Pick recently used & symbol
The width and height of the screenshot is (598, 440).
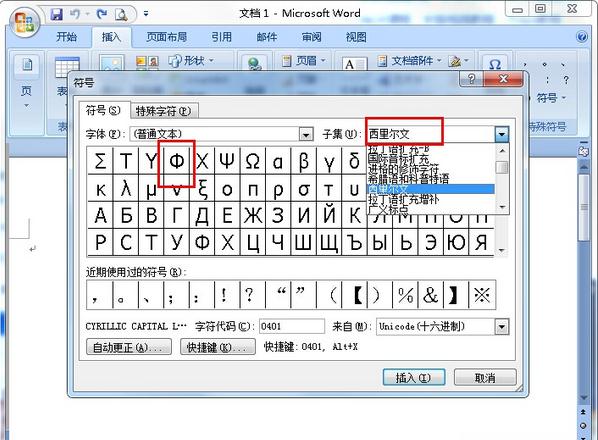click(431, 295)
